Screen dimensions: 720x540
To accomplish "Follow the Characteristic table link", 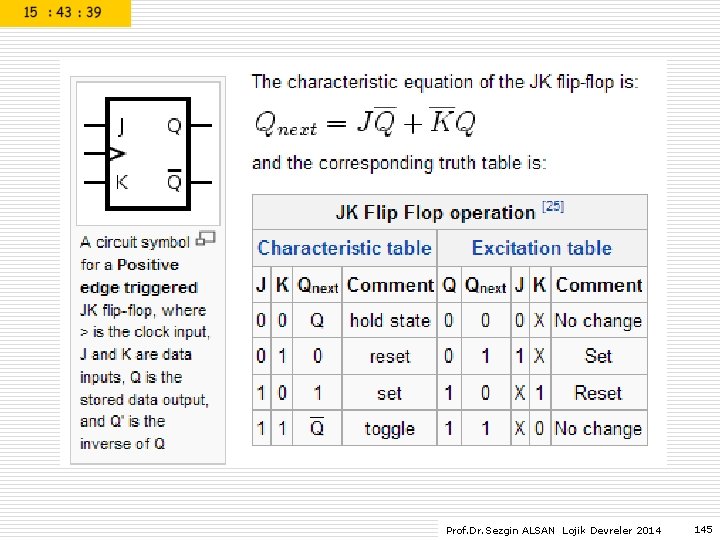I will click(344, 248).
